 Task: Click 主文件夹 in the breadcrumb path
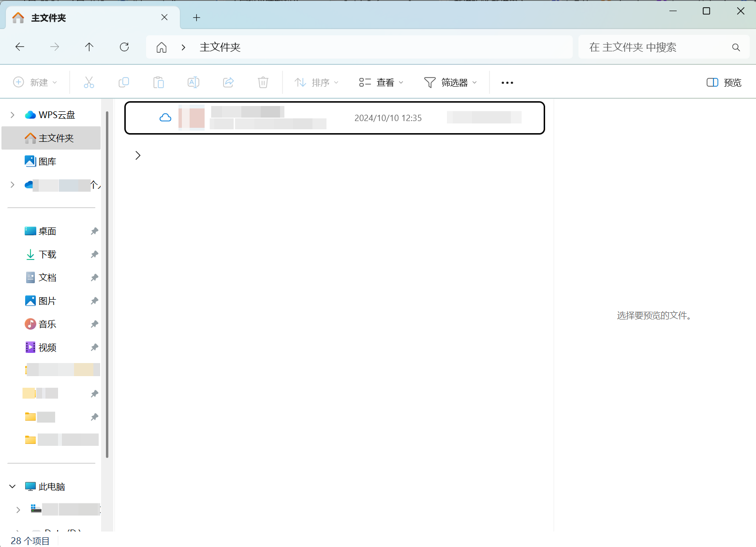tap(220, 46)
